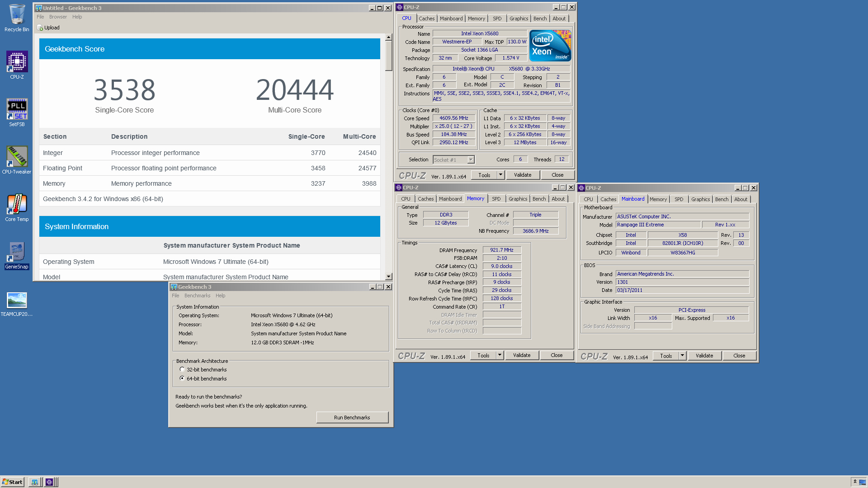Open the CPU-Z desktop shortcut
The height and width of the screenshot is (488, 868).
pos(17,65)
